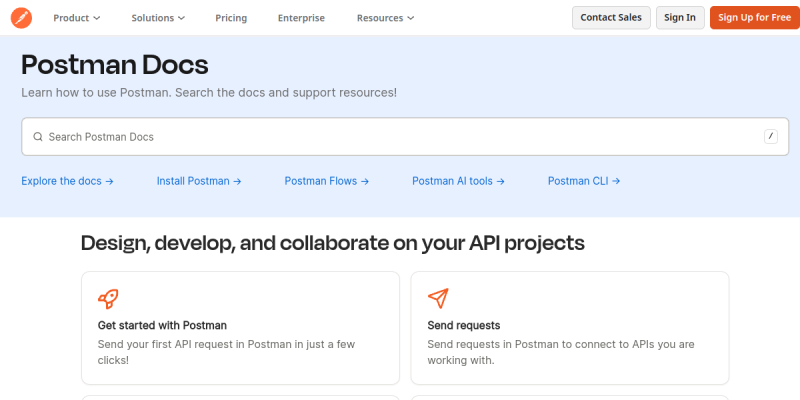Click the Contact Sales button
The image size is (800, 400).
611,17
